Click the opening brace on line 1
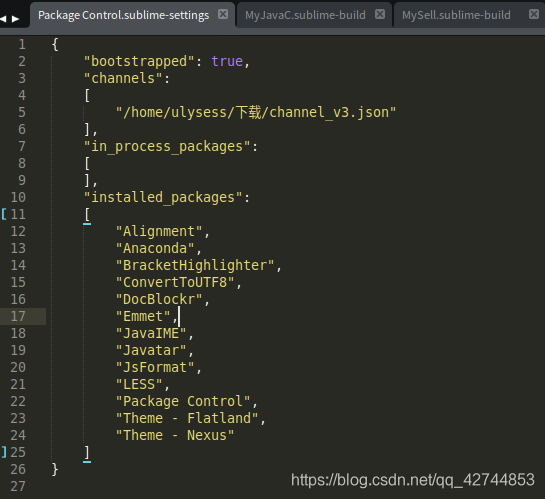Image resolution: width=545 pixels, height=499 pixels. click(55, 44)
